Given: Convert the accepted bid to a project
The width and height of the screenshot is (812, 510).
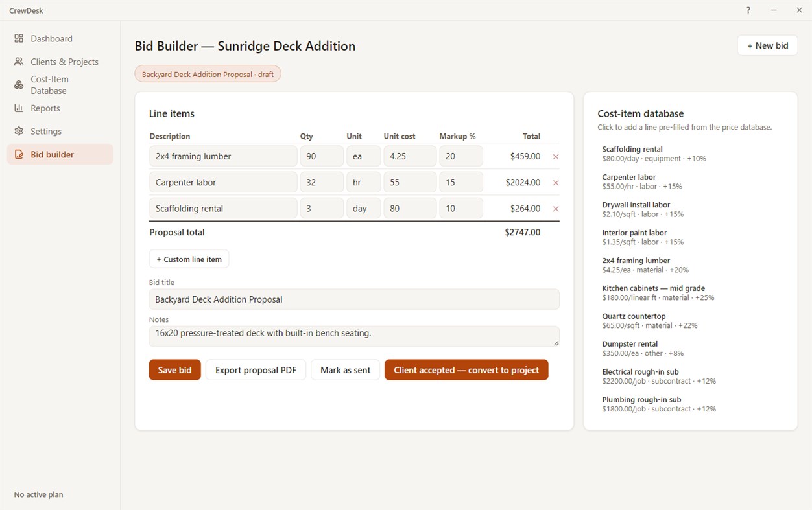Looking at the screenshot, I should pos(466,370).
